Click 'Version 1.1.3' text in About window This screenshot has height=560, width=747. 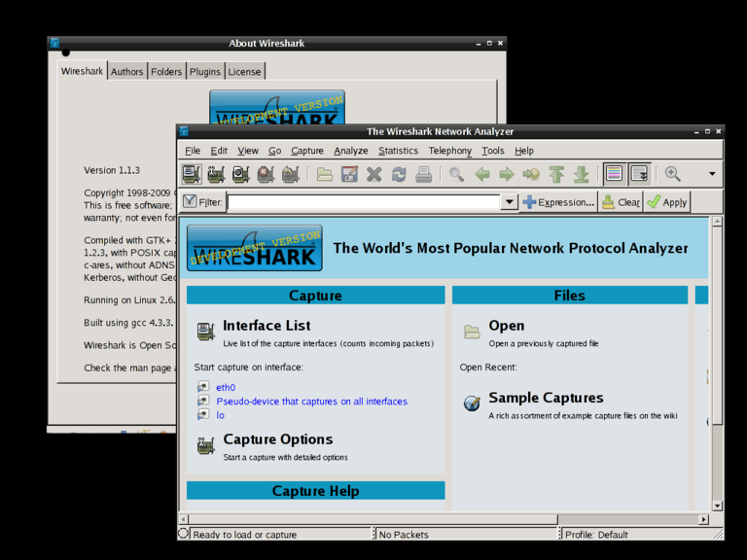[112, 170]
